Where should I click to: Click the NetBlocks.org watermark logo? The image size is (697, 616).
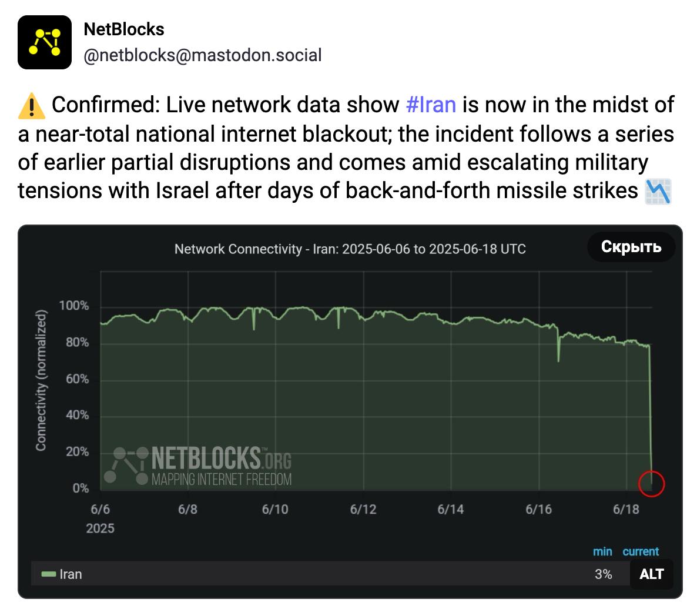198,466
